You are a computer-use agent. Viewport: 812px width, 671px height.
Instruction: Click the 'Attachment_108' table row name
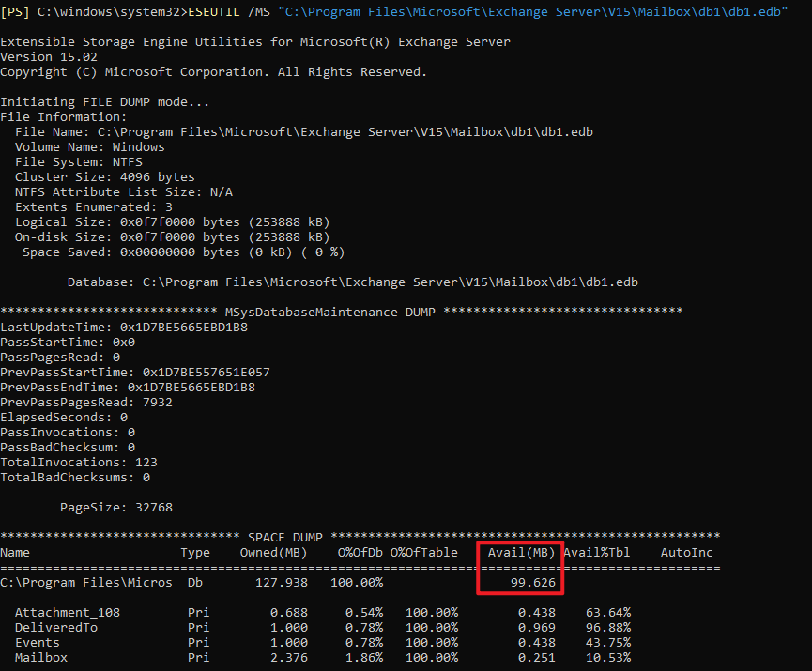pyautogui.click(x=68, y=613)
